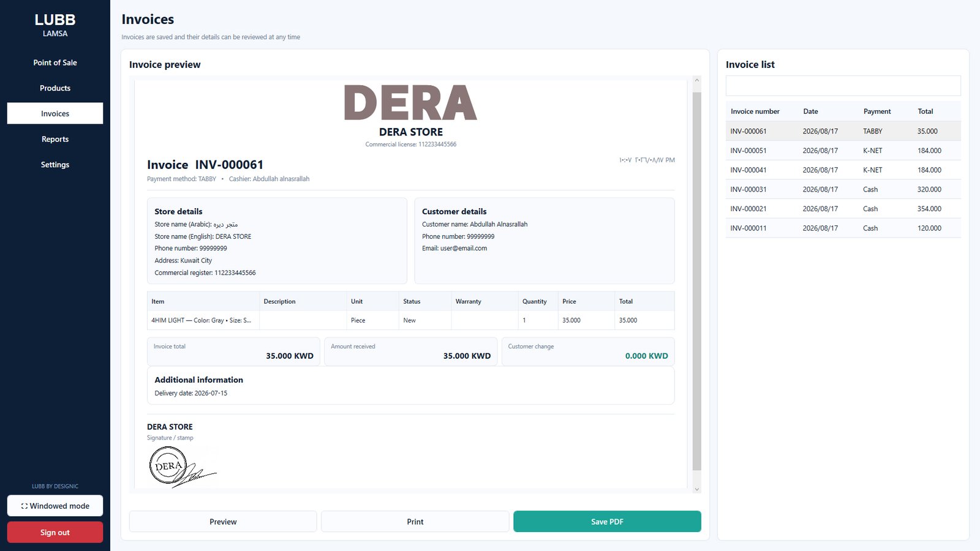Click the LUBB LAMSA sidebar logo
The width and height of the screenshot is (980, 551).
pyautogui.click(x=55, y=25)
